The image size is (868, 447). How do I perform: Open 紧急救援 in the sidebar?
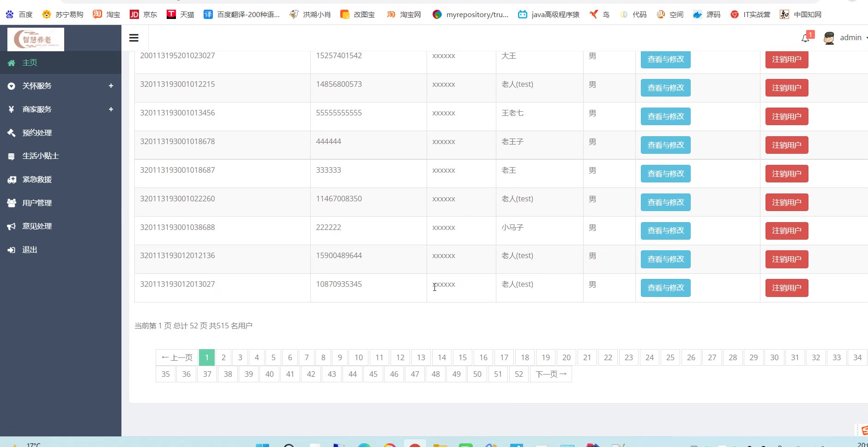coord(60,180)
